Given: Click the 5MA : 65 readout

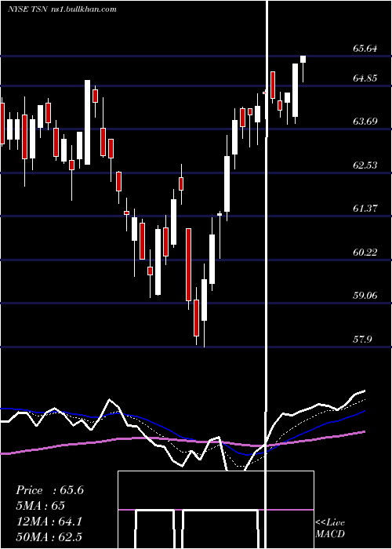Looking at the screenshot, I should tap(40, 506).
